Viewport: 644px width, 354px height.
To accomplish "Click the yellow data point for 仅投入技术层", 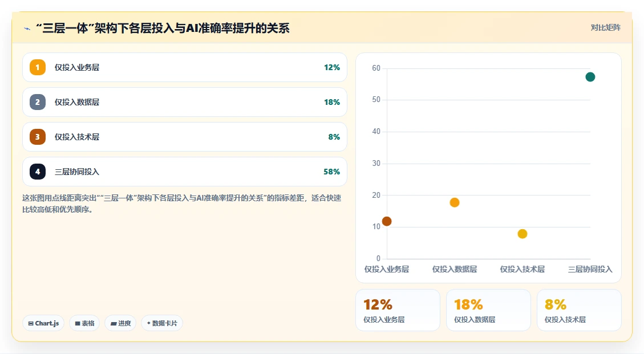I will (x=523, y=234).
